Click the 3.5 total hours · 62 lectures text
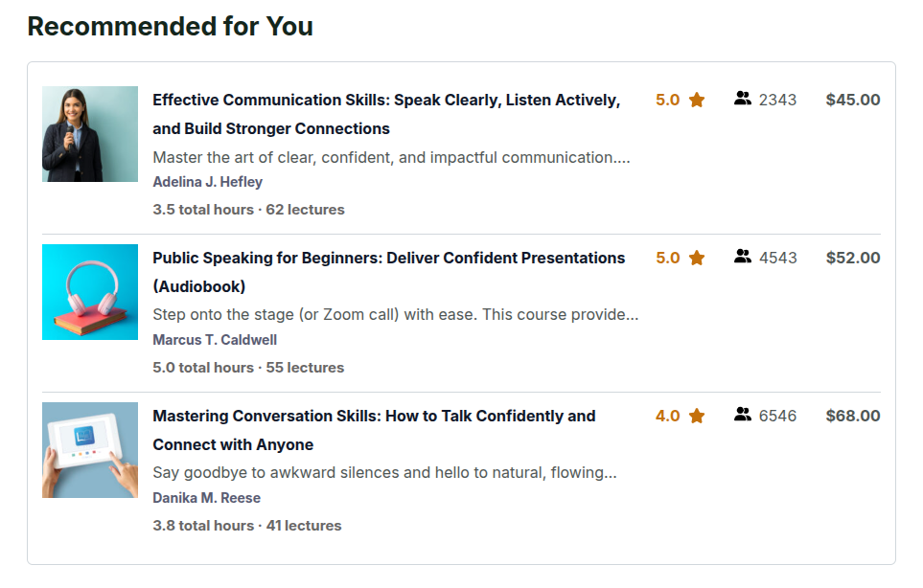923x588 pixels. [248, 209]
